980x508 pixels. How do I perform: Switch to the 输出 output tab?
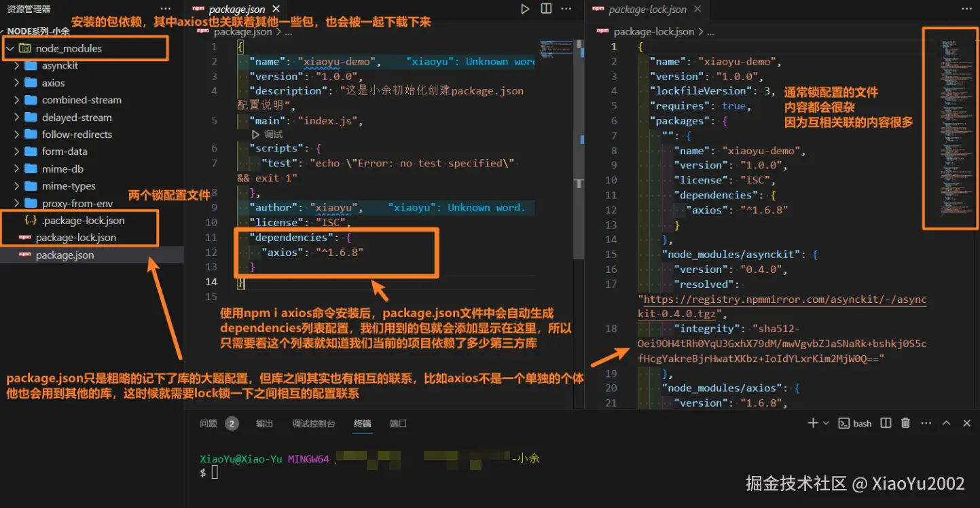click(264, 423)
